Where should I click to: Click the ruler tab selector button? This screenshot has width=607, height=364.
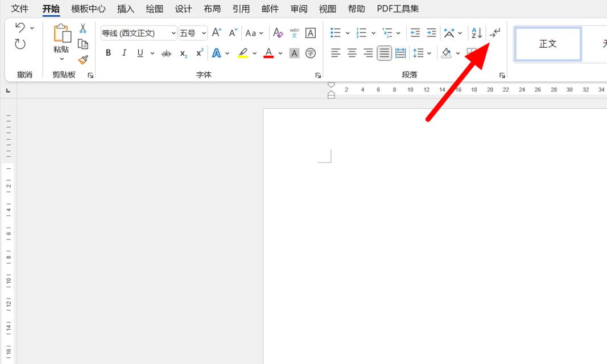point(8,90)
